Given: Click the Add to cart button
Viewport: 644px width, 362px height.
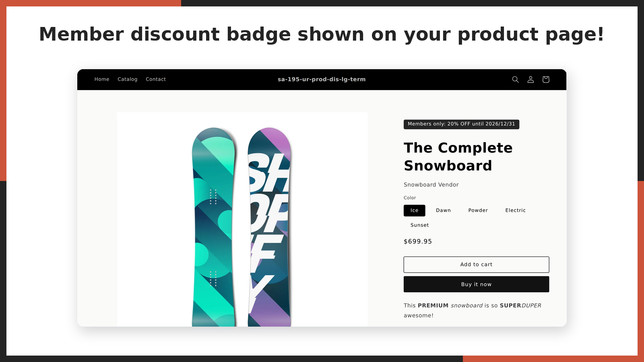Looking at the screenshot, I should click(x=477, y=265).
